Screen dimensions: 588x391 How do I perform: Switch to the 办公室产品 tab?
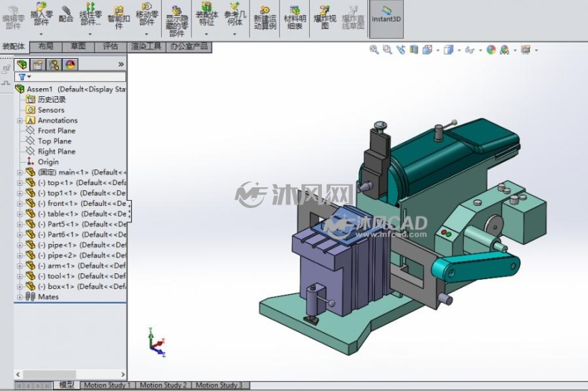189,47
